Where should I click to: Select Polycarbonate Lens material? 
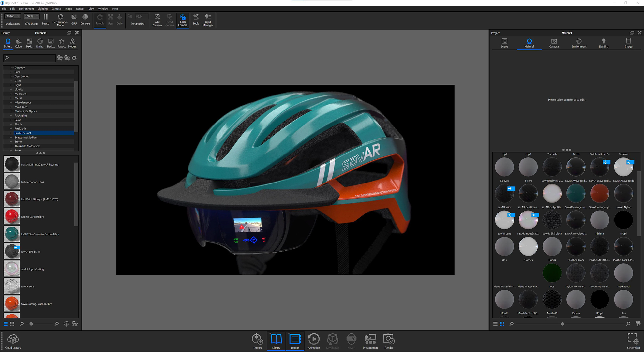pos(38,182)
